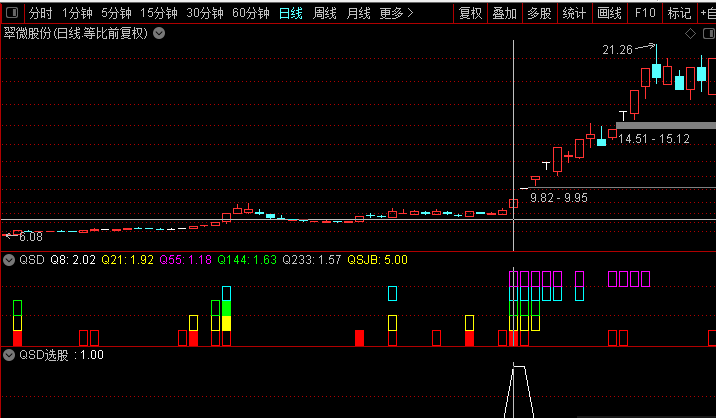Click the Q144: 1.63 value
Image resolution: width=716 pixels, height=418 pixels.
247,260
